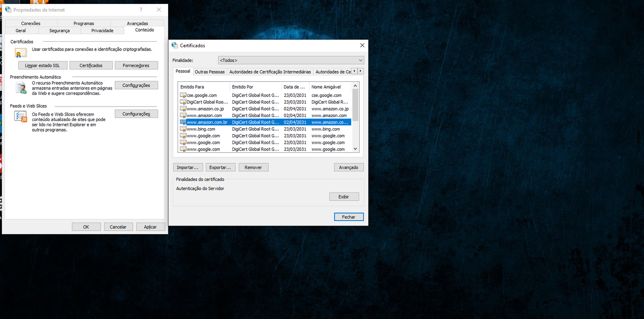Click the certificate icon beside www.amazon.com

click(x=183, y=116)
